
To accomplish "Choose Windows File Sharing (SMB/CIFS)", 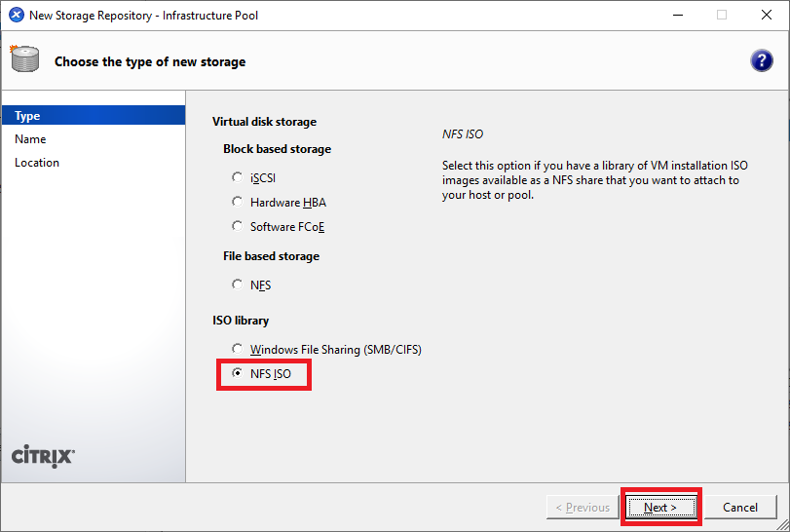I will pyautogui.click(x=237, y=349).
